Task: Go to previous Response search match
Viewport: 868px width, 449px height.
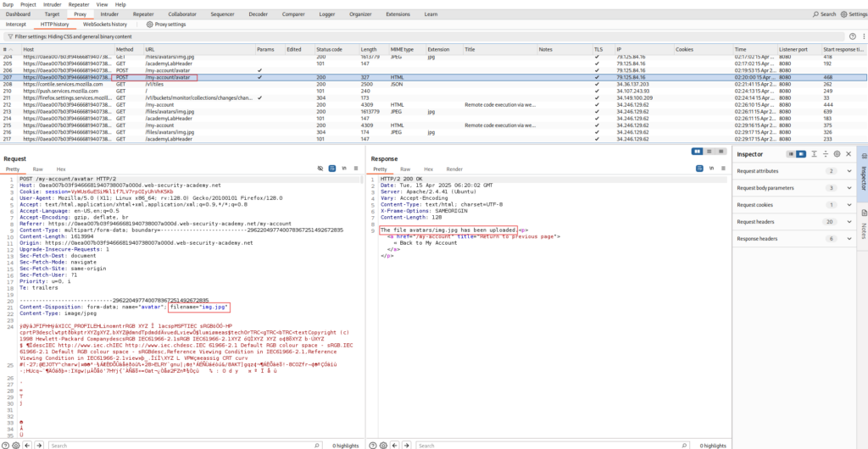Action: 393,445
